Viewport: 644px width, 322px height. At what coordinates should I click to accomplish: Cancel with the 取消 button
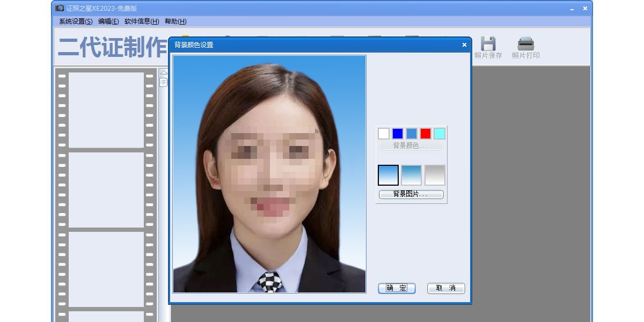pyautogui.click(x=446, y=288)
